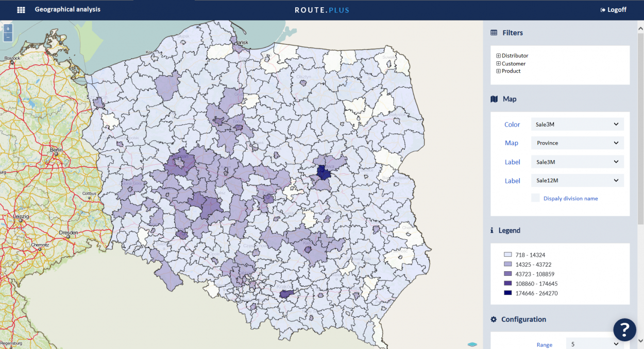Click the map zoom out minus button

pyautogui.click(x=8, y=37)
